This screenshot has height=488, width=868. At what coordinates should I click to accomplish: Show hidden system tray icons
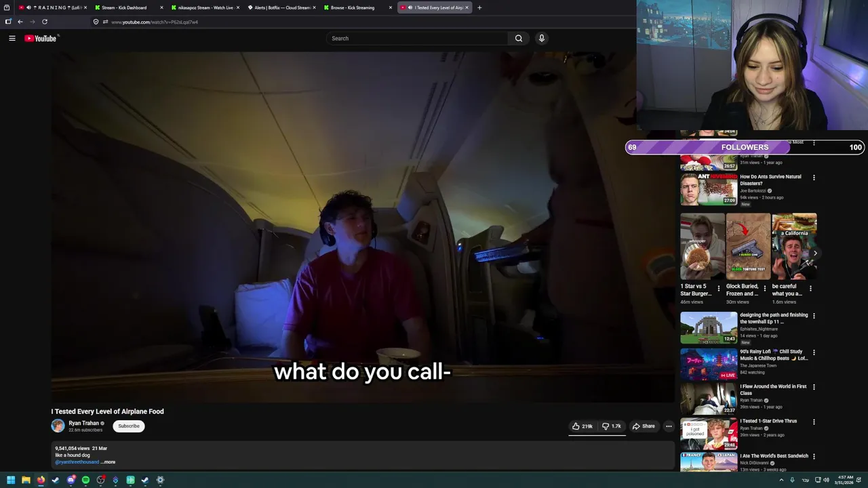(781, 480)
